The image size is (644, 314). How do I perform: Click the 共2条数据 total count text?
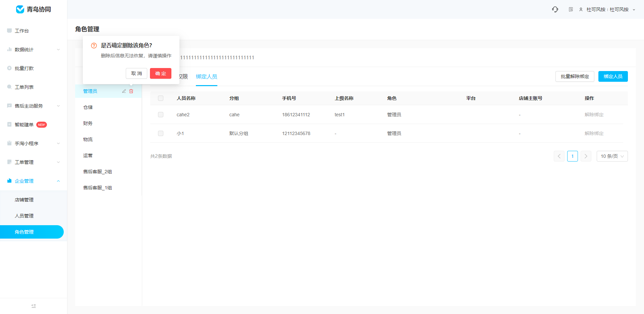coord(161,156)
